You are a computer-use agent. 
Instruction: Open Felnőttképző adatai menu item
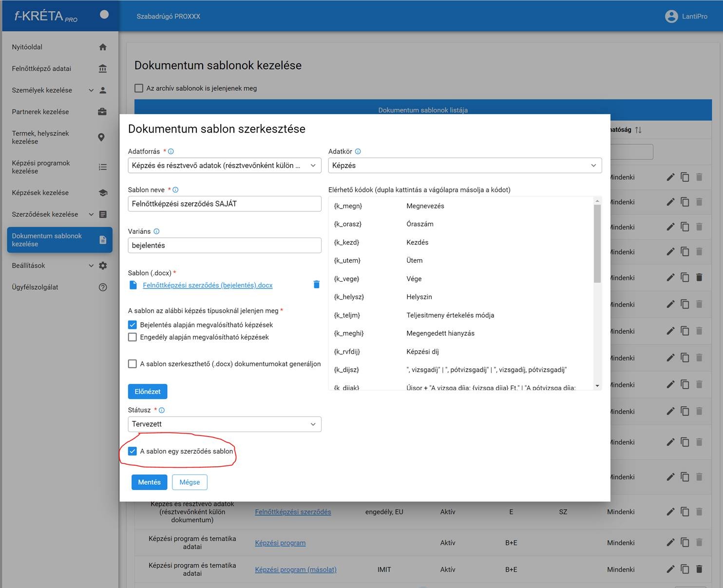60,69
